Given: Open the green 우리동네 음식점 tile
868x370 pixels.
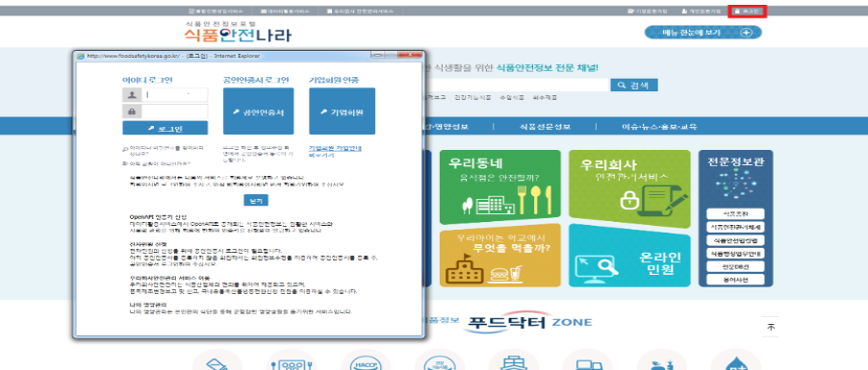Looking at the screenshot, I should pos(499,187).
